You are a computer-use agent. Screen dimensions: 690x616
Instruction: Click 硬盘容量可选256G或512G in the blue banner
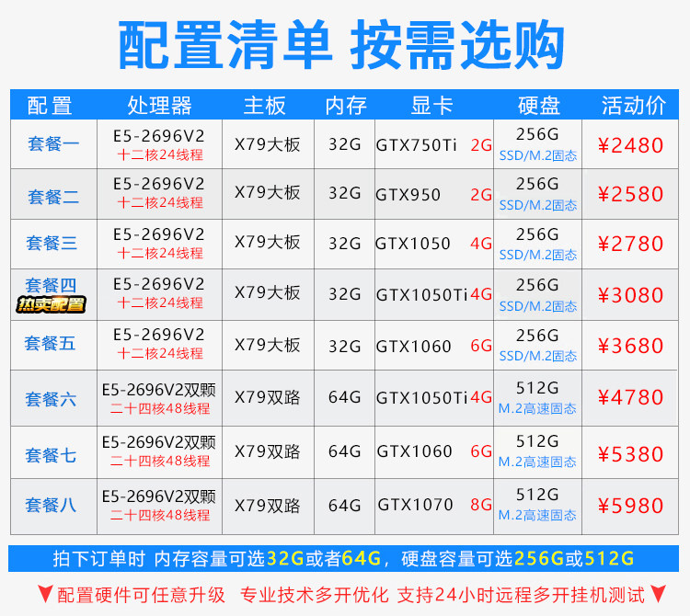point(517,558)
